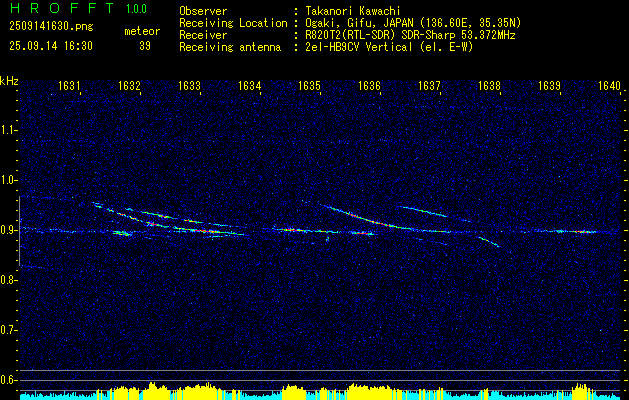
Task: Click the observer name Takanori Kawachi
Action: pyautogui.click(x=351, y=11)
